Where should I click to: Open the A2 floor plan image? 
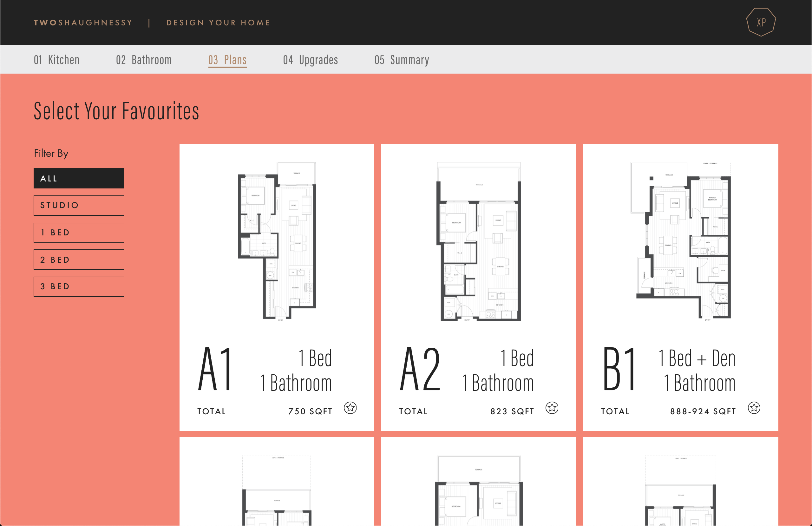478,241
